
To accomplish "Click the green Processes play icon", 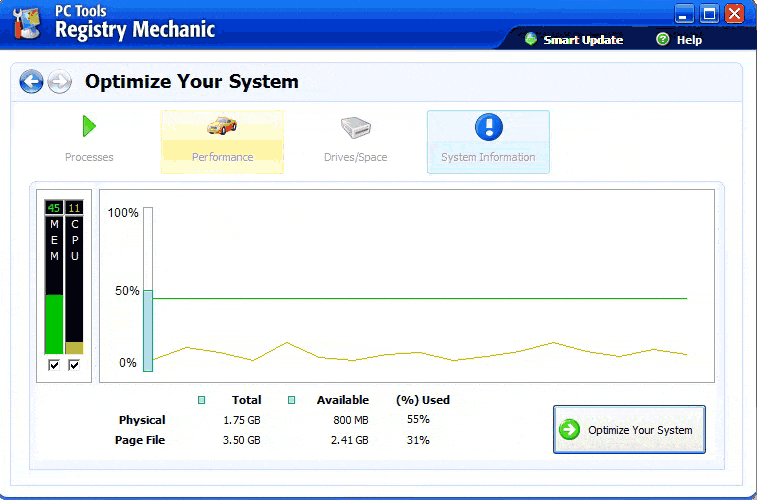I will pyautogui.click(x=89, y=126).
